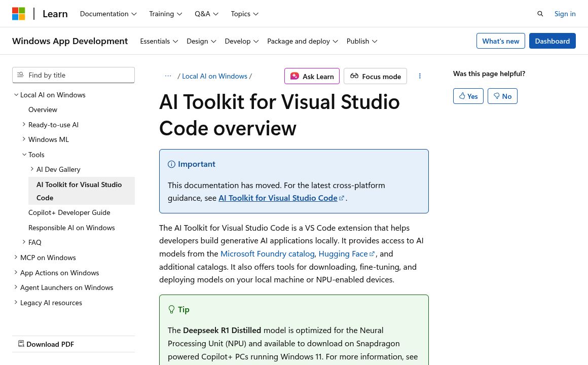The image size is (588, 365).
Task: Click the What's new button
Action: 501,41
